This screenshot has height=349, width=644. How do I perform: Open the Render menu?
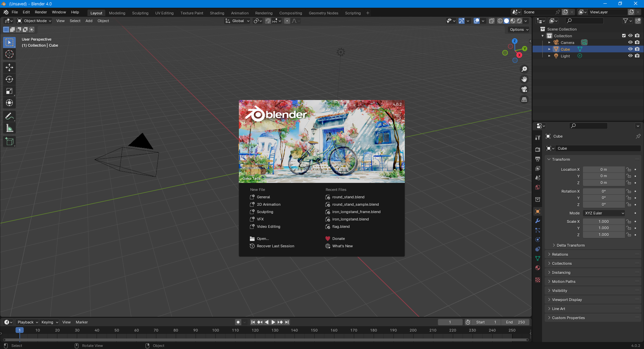pos(41,12)
